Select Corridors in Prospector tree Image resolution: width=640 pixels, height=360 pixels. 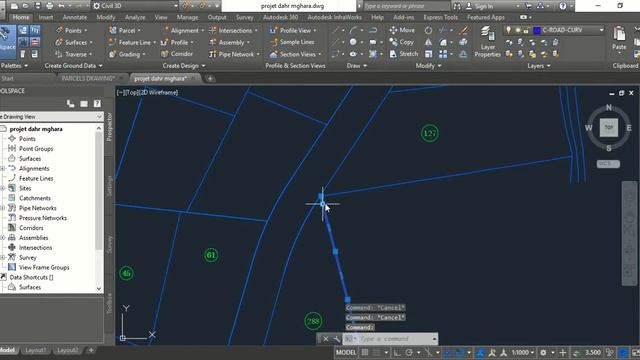pos(31,228)
